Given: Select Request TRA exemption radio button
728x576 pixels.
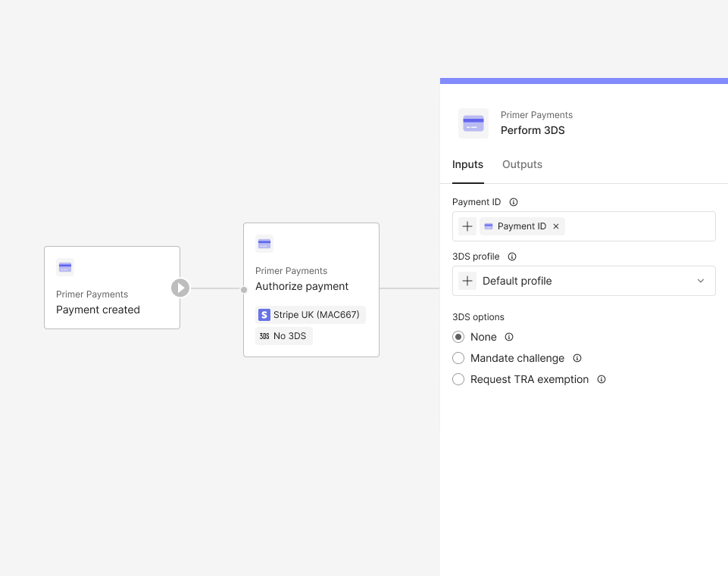Looking at the screenshot, I should click(x=458, y=379).
